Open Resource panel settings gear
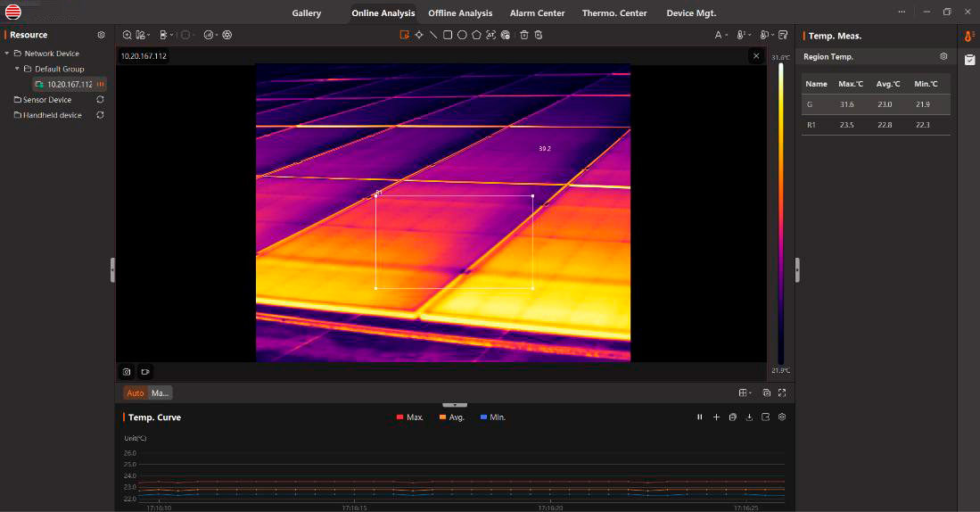The width and height of the screenshot is (980, 512). (102, 35)
